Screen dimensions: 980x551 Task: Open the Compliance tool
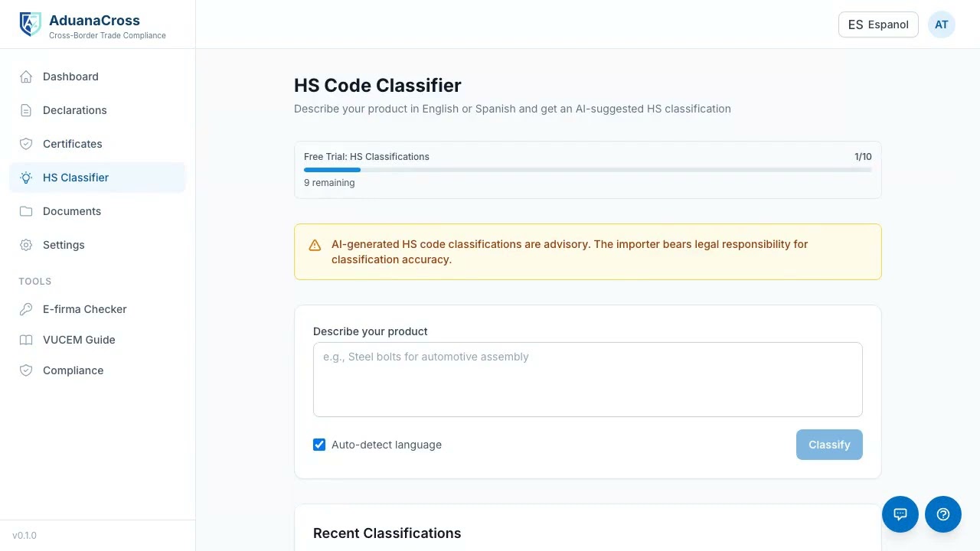click(x=97, y=370)
